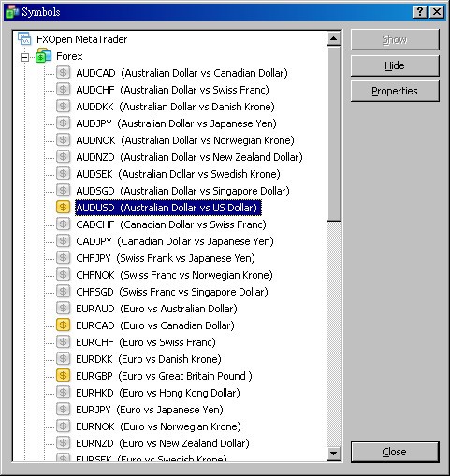
Task: Click the yellow dollar icon beside EURCAD
Action: click(63, 325)
